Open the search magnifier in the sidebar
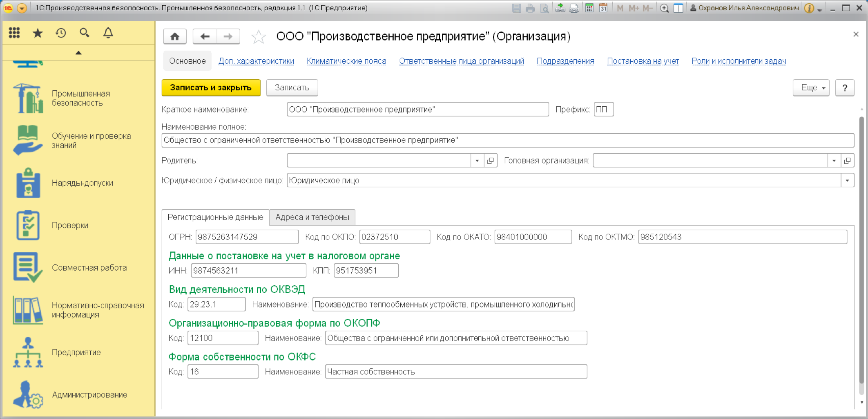The width and height of the screenshot is (868, 419). [x=85, y=33]
